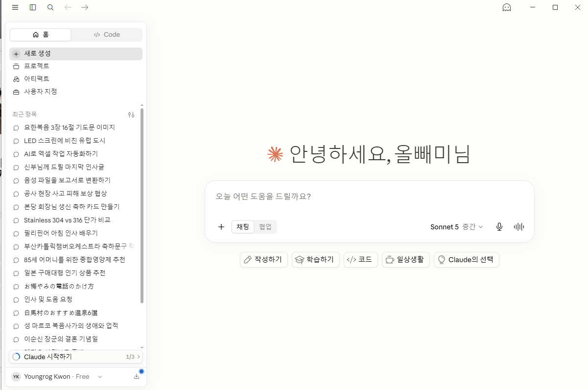Click the 작성하기 suggestion button
The height and width of the screenshot is (390, 588).
click(x=264, y=260)
